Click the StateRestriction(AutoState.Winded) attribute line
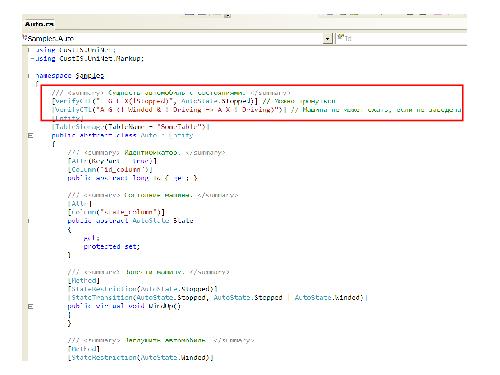This screenshot has height=375, width=500. point(140,357)
